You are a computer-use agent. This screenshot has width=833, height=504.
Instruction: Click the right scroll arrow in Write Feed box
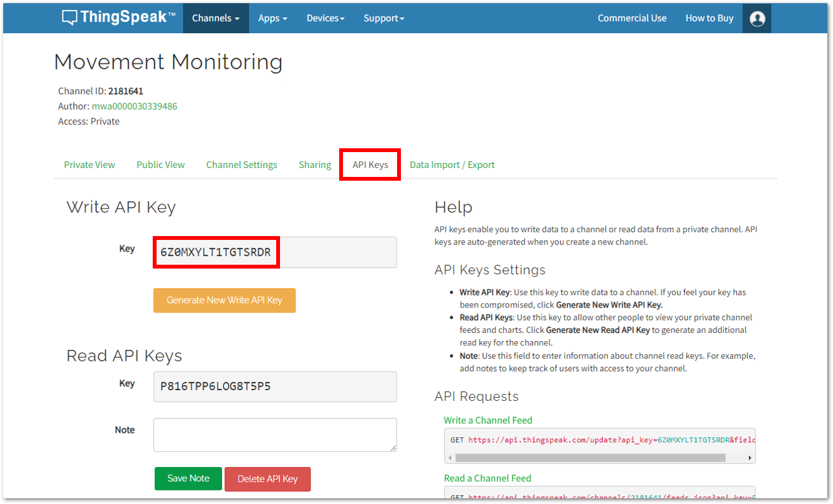pos(750,458)
